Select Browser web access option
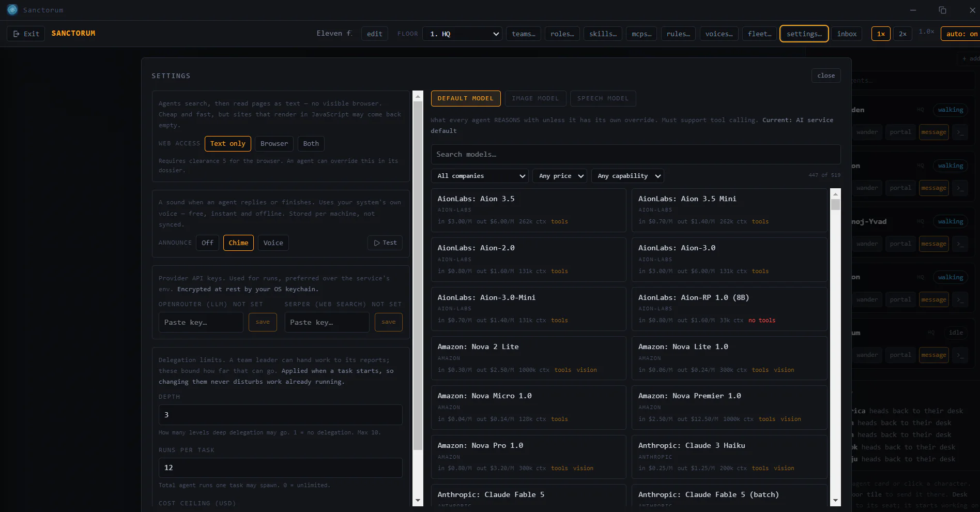 pyautogui.click(x=274, y=144)
